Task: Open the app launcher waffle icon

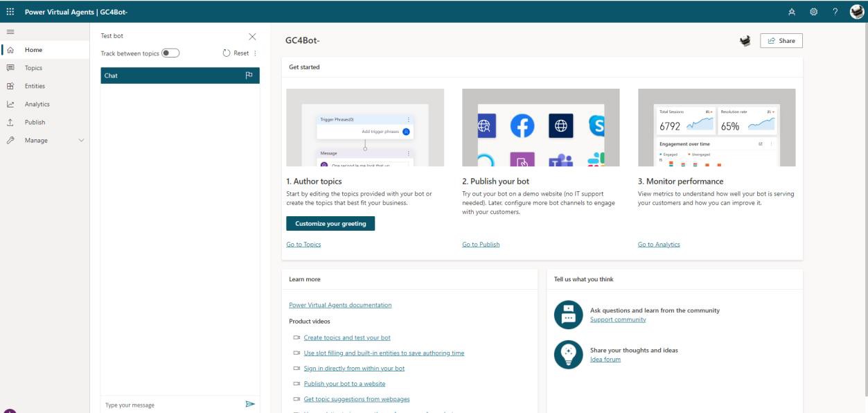Action: (x=10, y=11)
